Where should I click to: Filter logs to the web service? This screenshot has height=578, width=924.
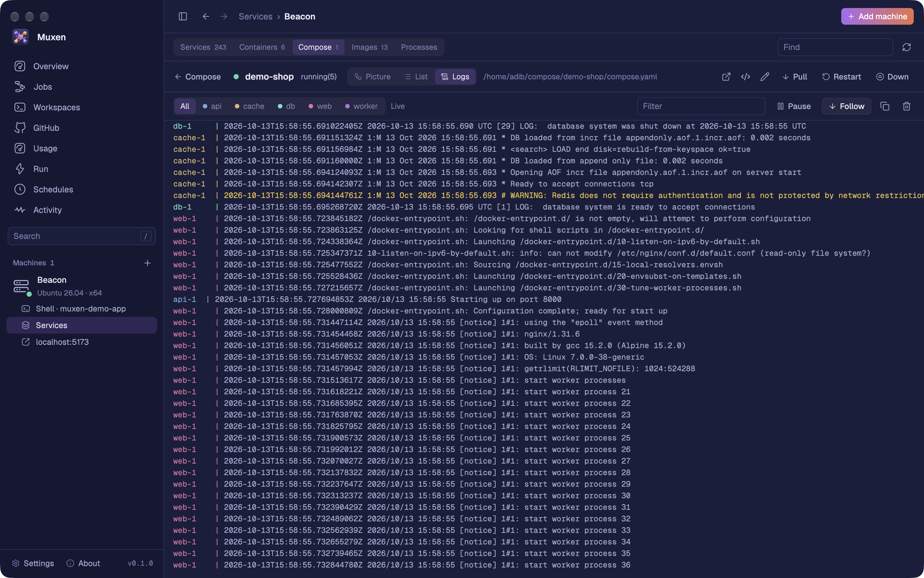coord(320,106)
